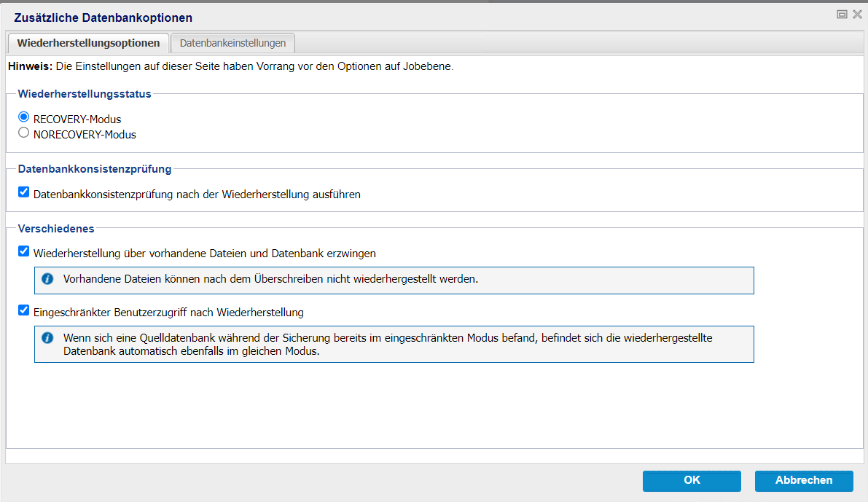
Task: Click the Wiederherstellungsstatus section heading
Action: (85, 94)
